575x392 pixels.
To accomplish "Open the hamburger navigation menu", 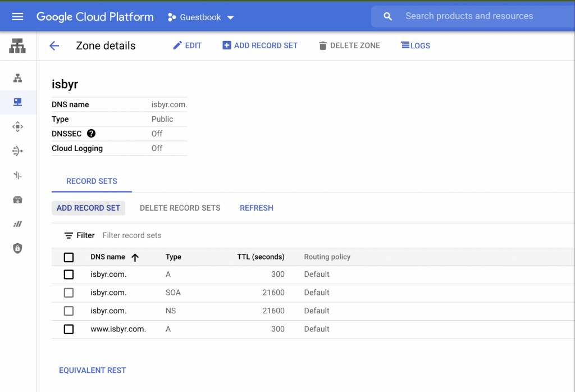I will tap(17, 16).
